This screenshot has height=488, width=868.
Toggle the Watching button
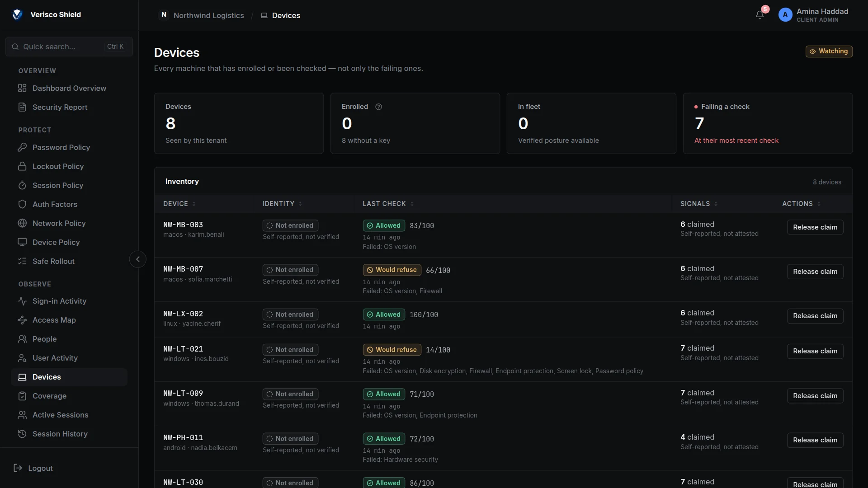click(829, 52)
